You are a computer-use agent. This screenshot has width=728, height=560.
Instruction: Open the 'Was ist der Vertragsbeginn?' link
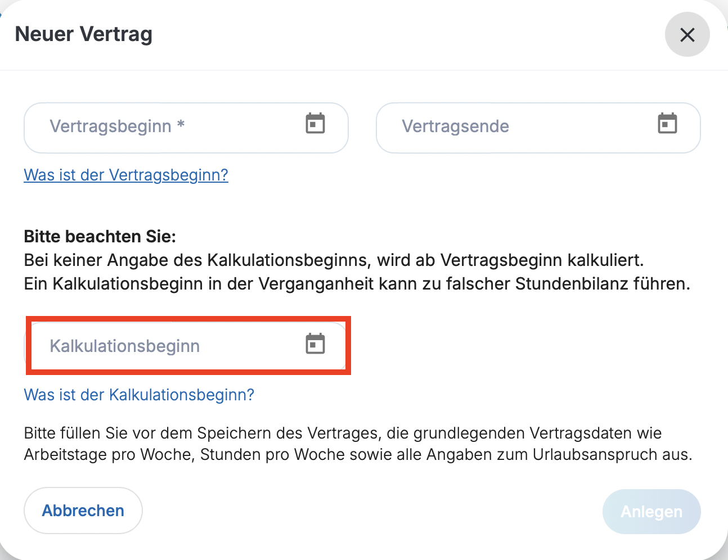point(126,175)
